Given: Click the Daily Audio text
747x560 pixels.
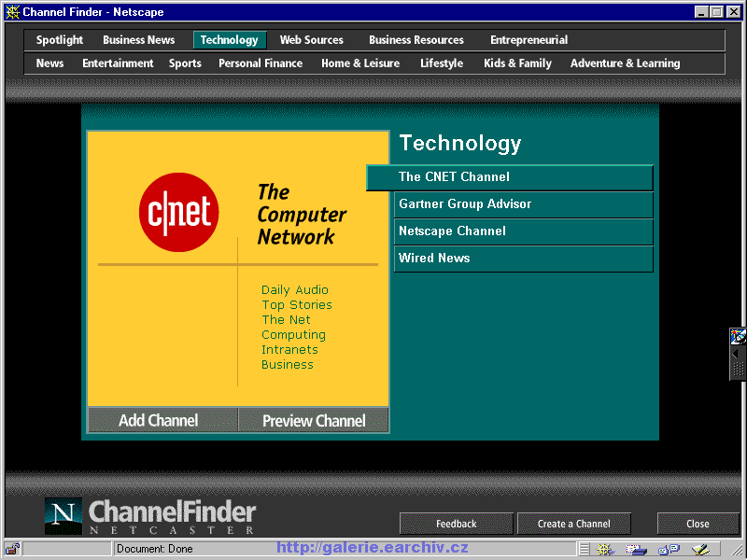Looking at the screenshot, I should pyautogui.click(x=295, y=290).
